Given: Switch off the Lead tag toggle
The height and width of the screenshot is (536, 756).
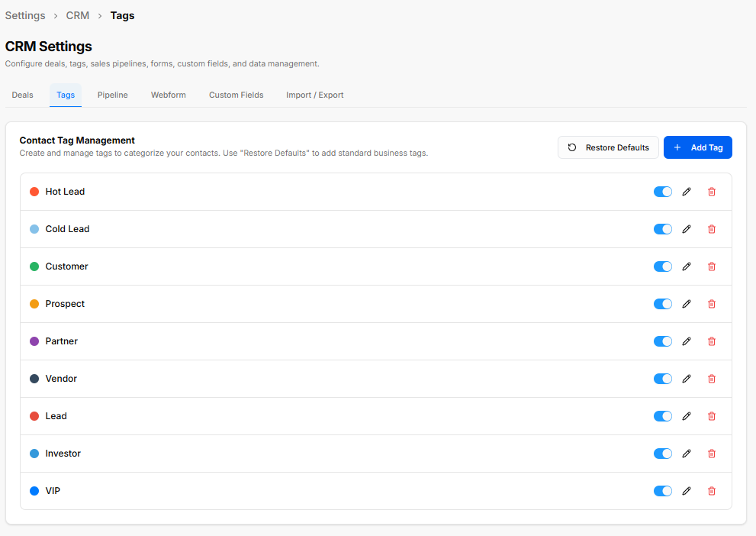Looking at the screenshot, I should pos(663,416).
